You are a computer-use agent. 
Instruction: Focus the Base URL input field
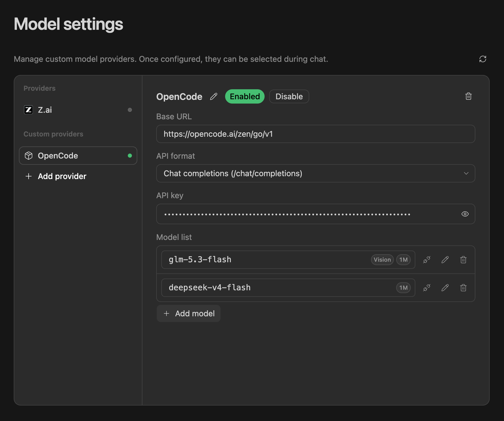click(x=316, y=134)
